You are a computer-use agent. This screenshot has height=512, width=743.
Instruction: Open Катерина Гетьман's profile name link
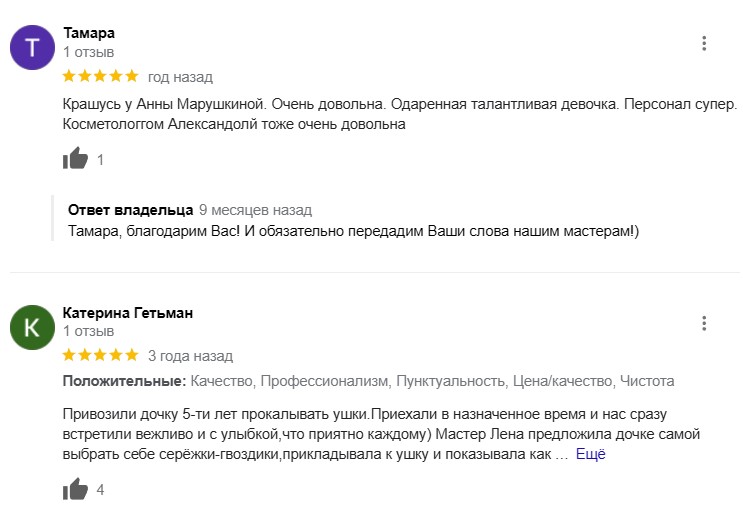click(x=128, y=313)
